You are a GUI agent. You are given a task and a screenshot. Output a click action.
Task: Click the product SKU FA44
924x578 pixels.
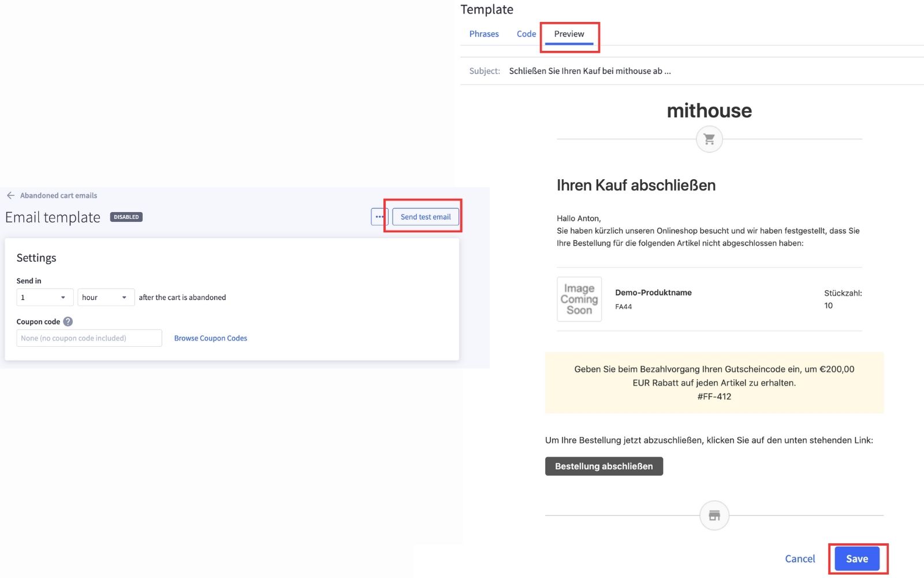pyautogui.click(x=623, y=307)
